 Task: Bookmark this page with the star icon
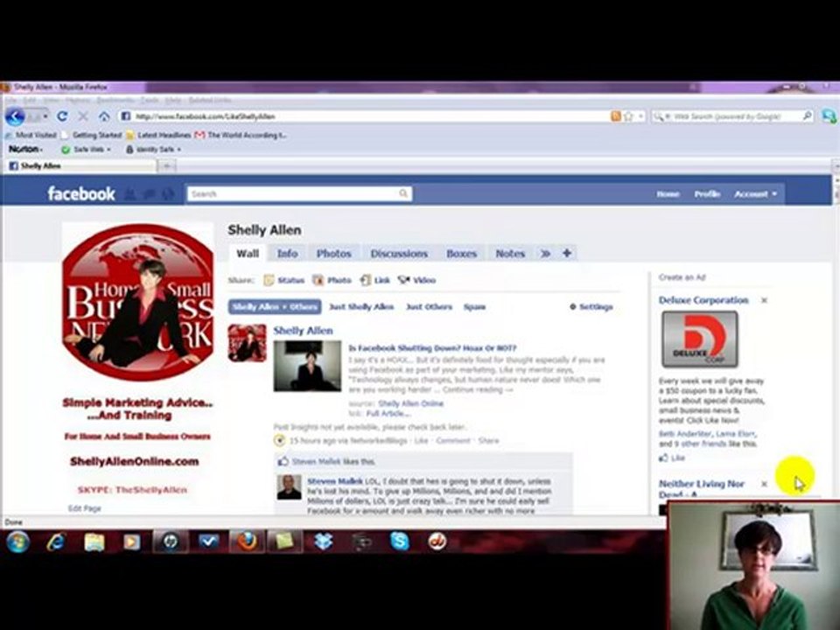[628, 116]
